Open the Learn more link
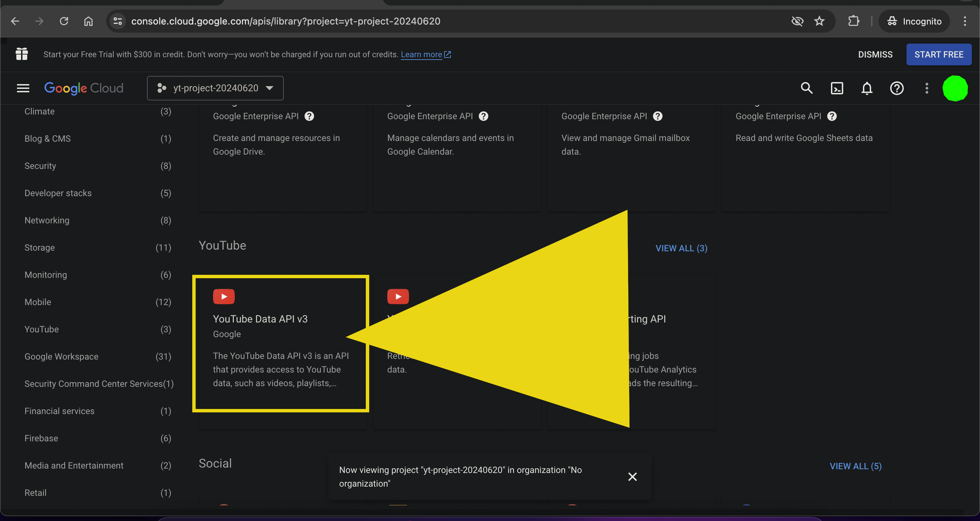The width and height of the screenshot is (980, 521). [426, 54]
